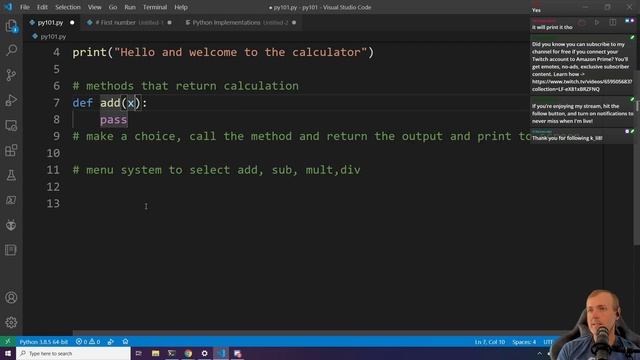The width and height of the screenshot is (640, 360).
Task: Select the VS Code taskbar icon
Action: [221, 353]
